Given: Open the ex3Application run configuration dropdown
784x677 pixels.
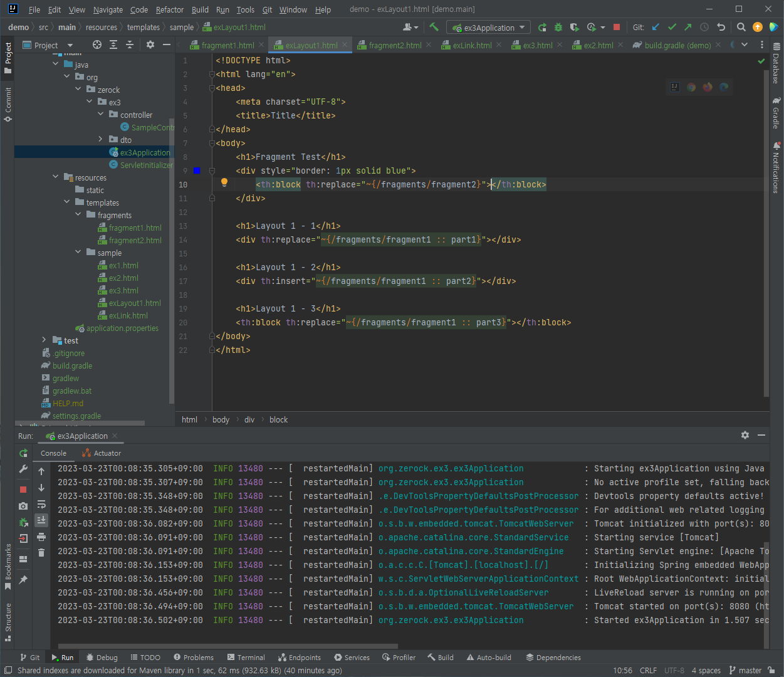Looking at the screenshot, I should point(489,28).
